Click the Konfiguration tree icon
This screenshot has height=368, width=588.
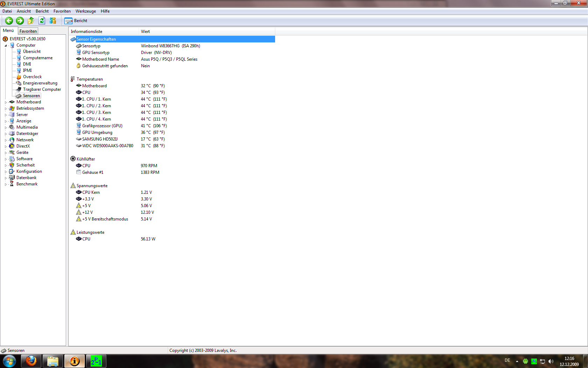coord(12,171)
